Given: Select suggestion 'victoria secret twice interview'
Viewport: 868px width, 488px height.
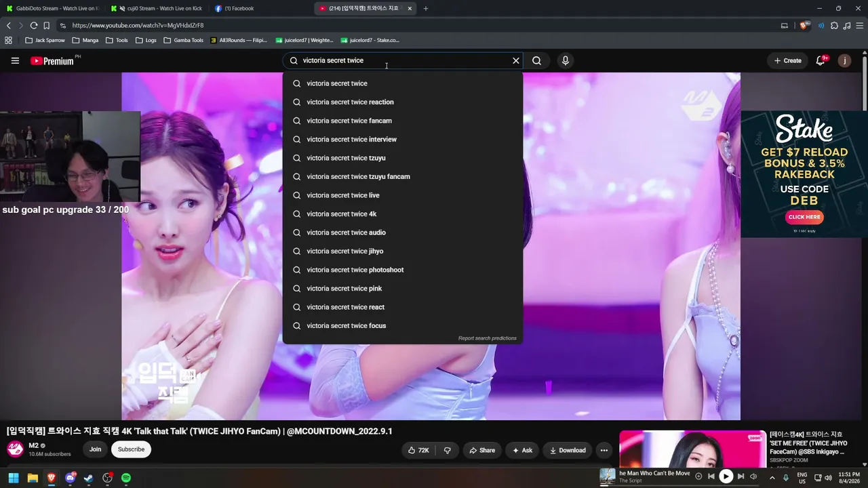Looking at the screenshot, I should 403,139.
